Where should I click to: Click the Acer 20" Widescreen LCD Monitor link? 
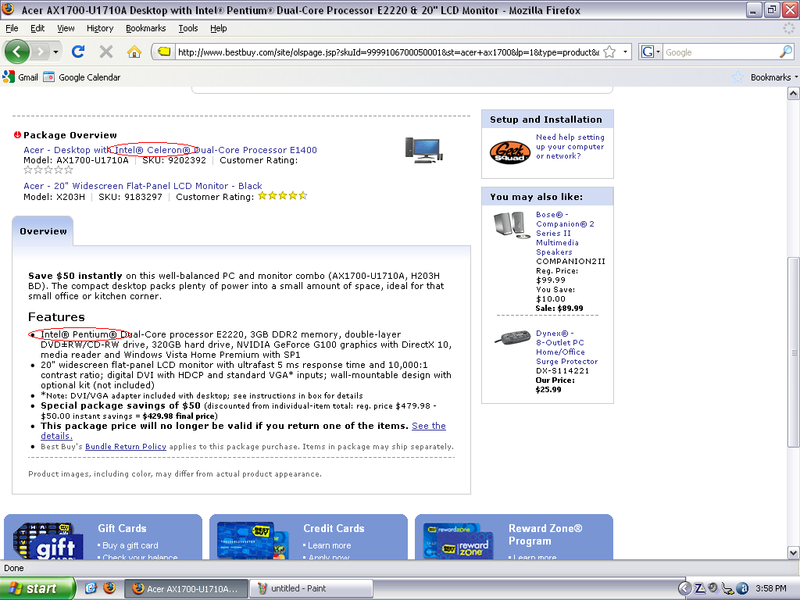(143, 186)
